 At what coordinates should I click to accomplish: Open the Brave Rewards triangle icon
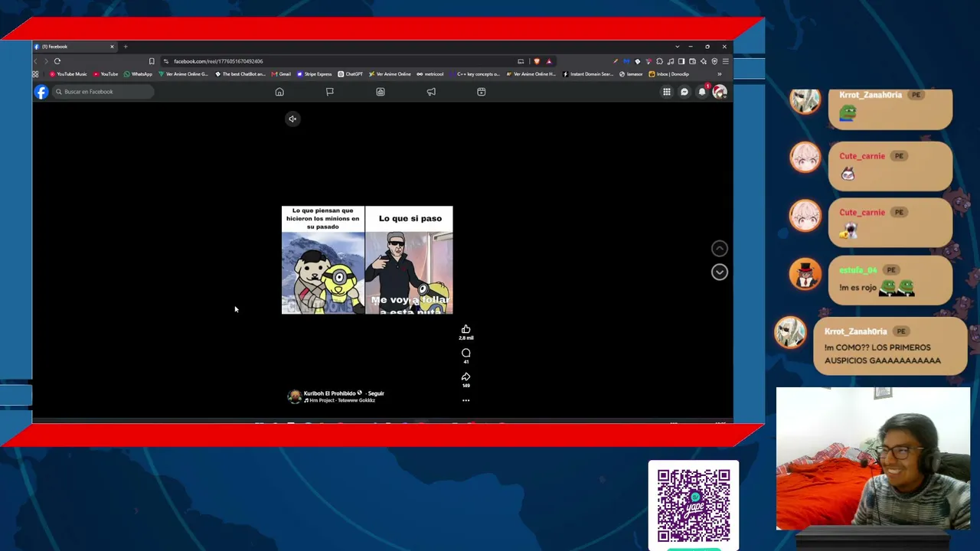[549, 61]
